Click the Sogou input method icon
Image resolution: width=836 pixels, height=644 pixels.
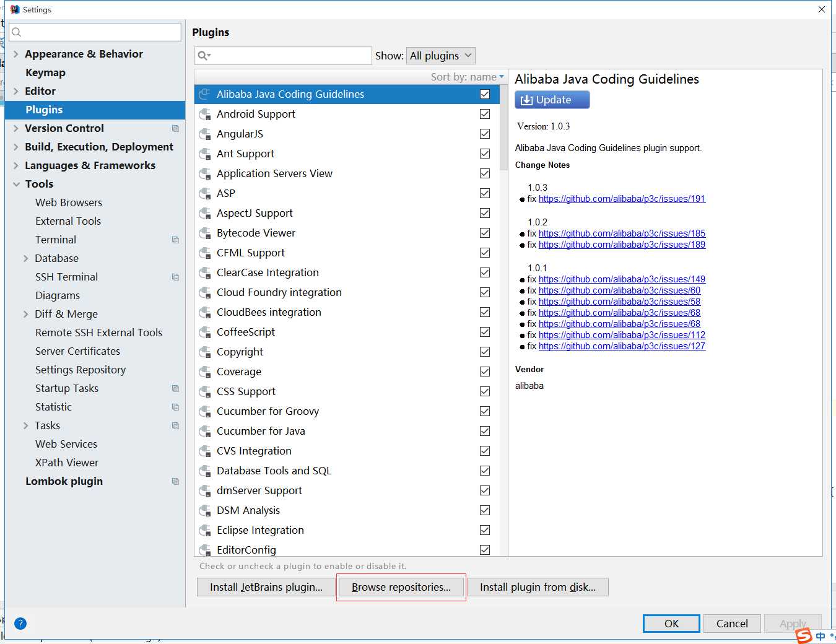[x=804, y=635]
